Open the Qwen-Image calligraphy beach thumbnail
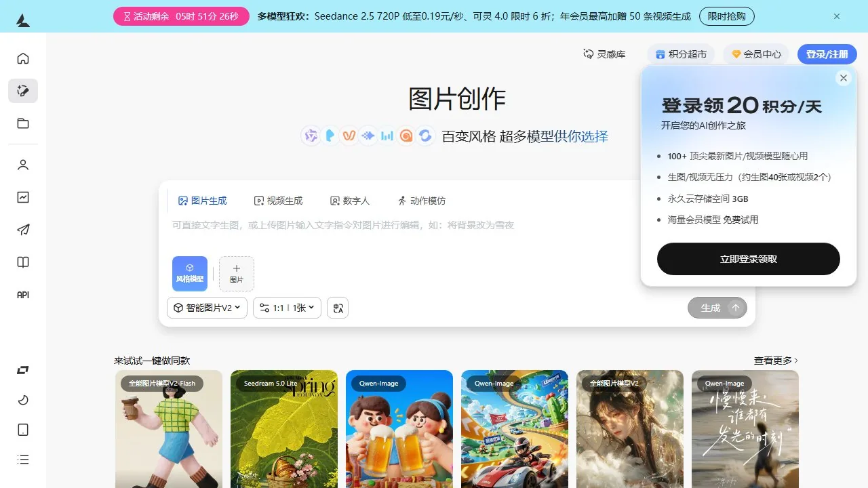Viewport: 868px width, 488px height. pyautogui.click(x=745, y=429)
